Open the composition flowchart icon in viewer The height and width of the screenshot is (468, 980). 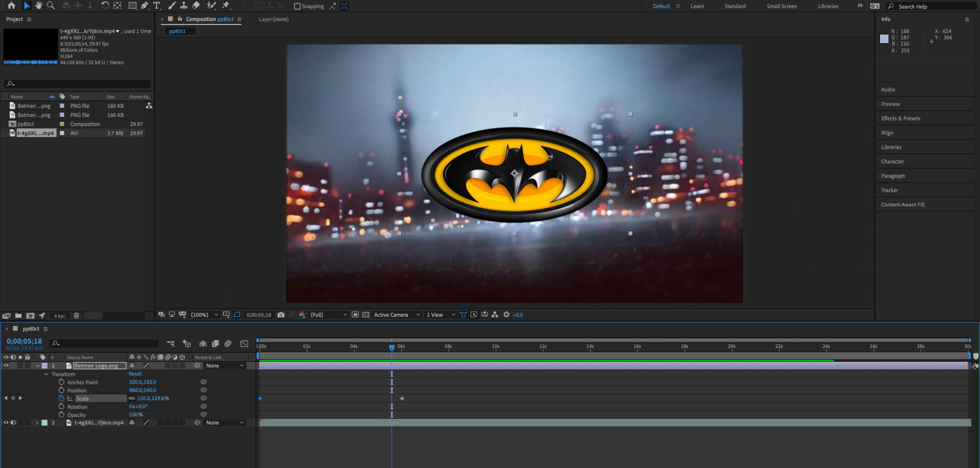click(x=495, y=315)
